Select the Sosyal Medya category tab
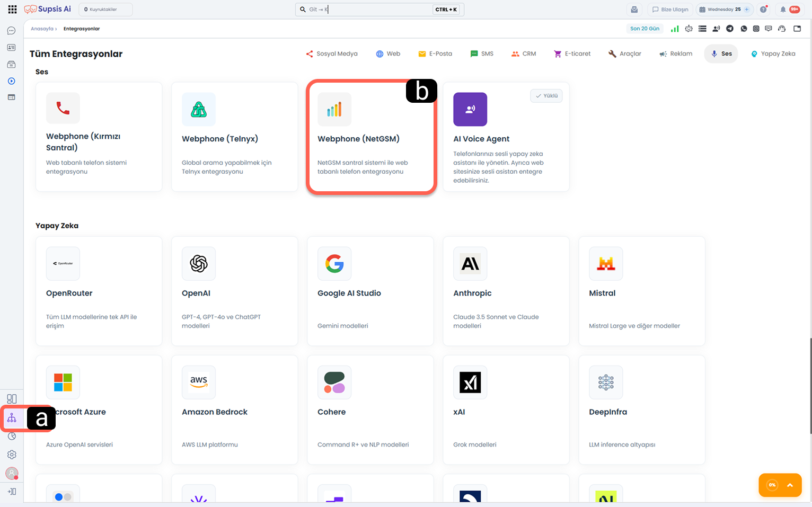812x507 pixels. pos(332,54)
